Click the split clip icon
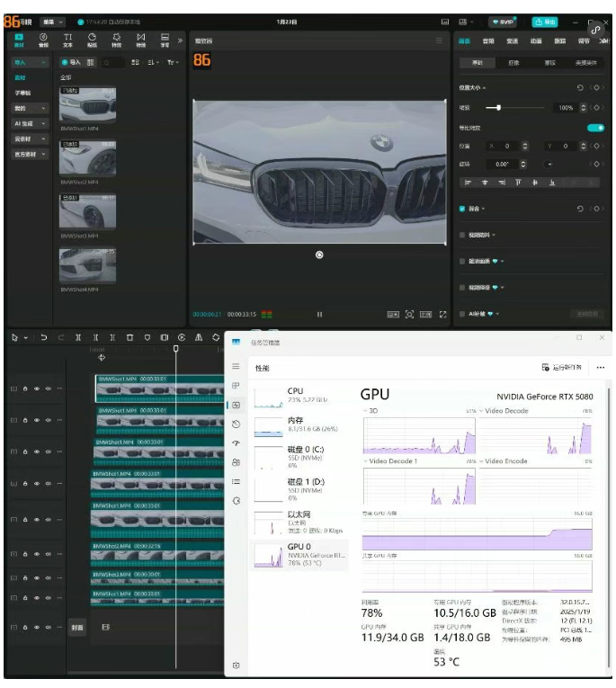 point(78,337)
